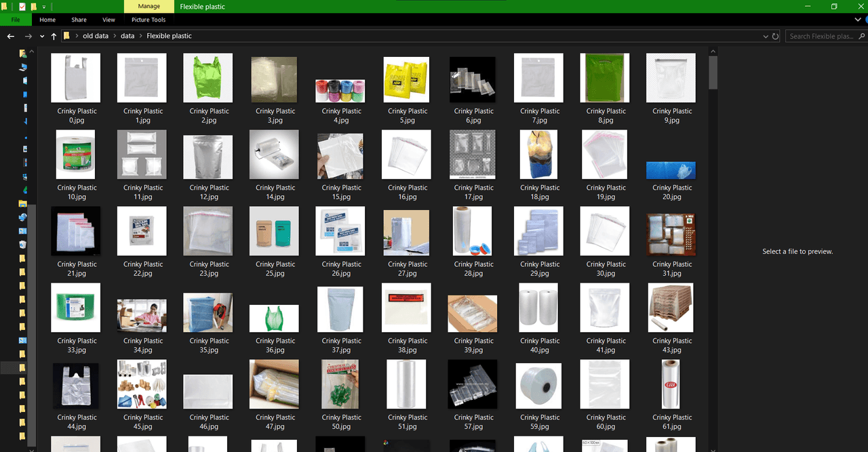Go back using the Back arrow
The height and width of the screenshot is (452, 868).
click(11, 36)
